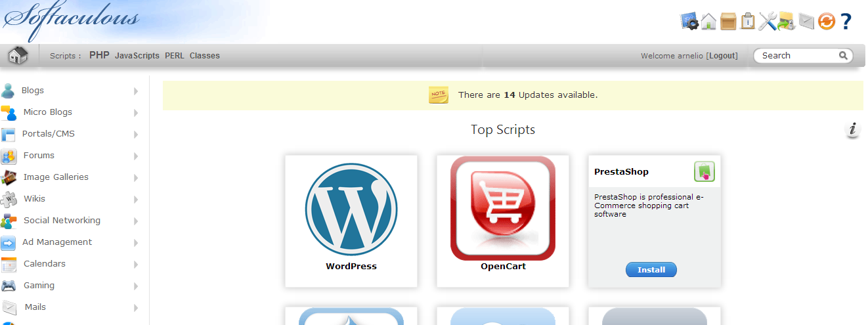
Task: Click the info 'i' icon beside Top Scripts
Action: pos(852,130)
